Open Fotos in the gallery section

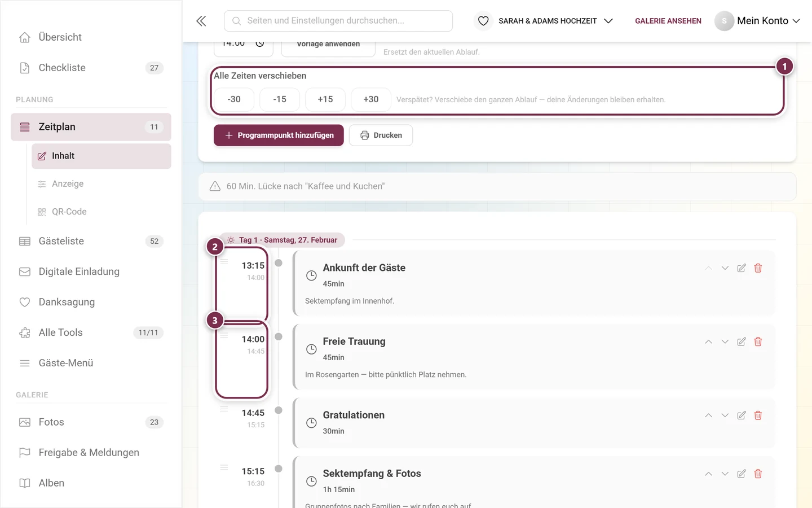(91, 422)
